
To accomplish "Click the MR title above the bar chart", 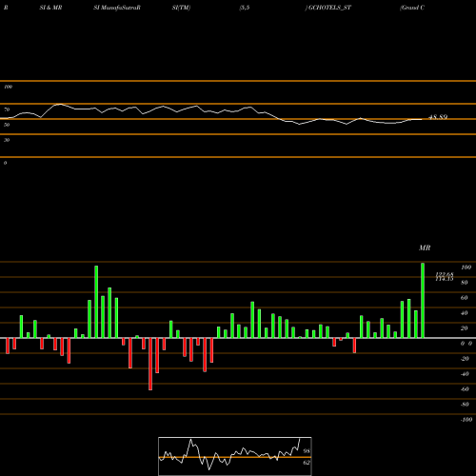I will (x=425, y=248).
